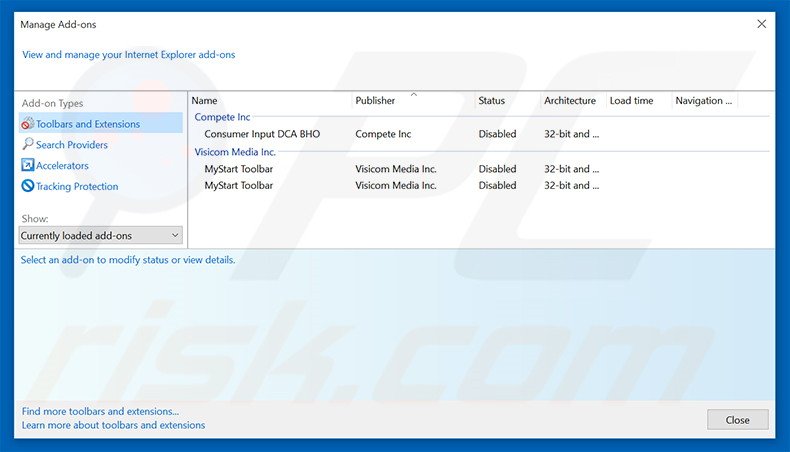Select Accelerators add-on type
Viewport: 790px width, 452px height.
click(62, 165)
